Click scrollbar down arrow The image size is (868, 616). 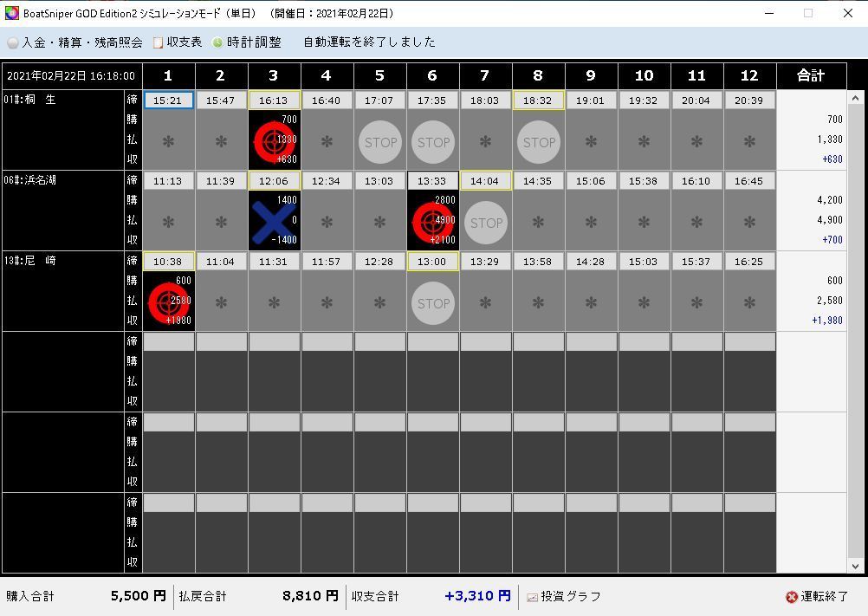855,567
